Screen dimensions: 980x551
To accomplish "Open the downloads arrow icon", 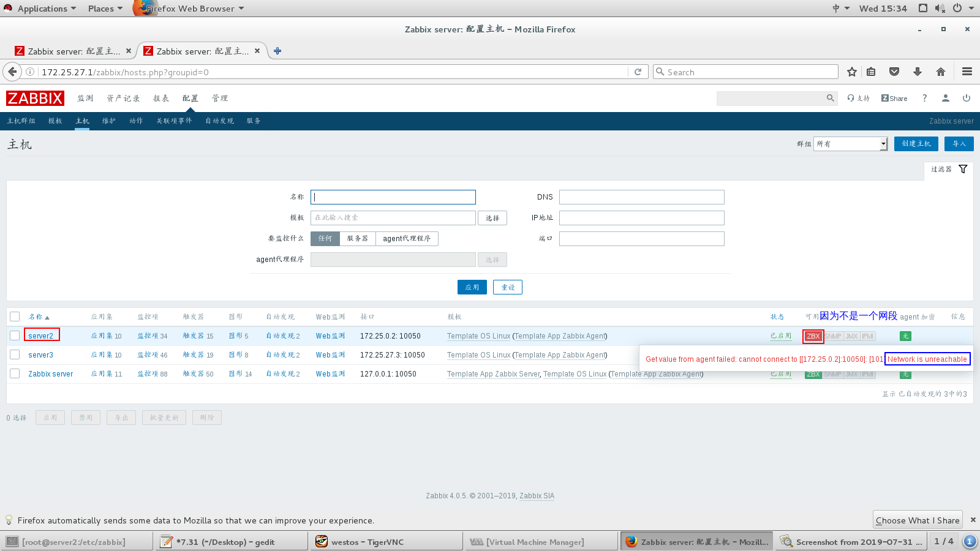I will click(918, 72).
